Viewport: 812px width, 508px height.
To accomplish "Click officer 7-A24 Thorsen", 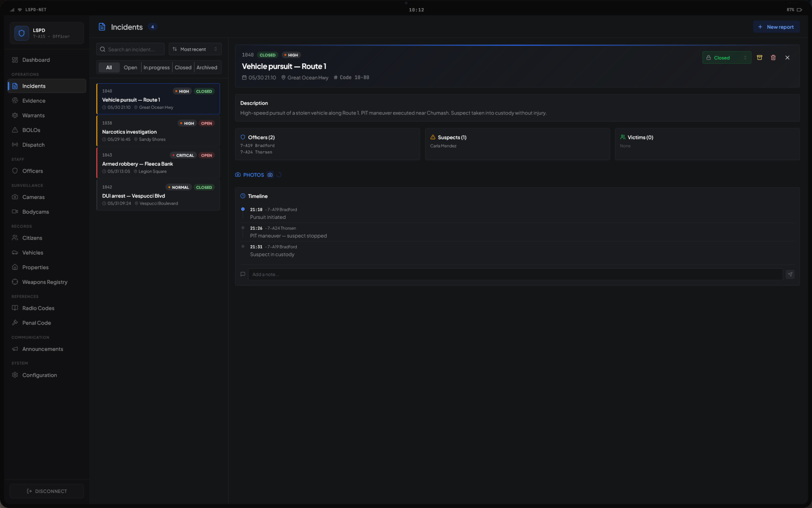I will [256, 152].
